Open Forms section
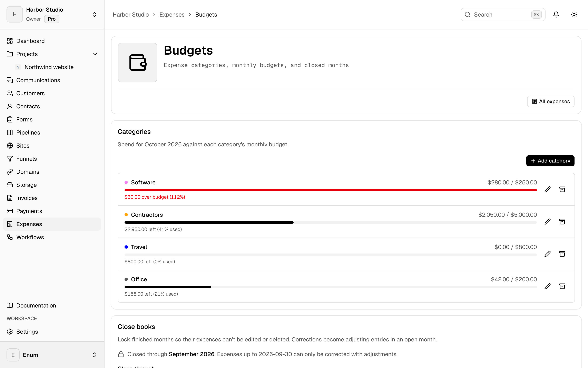Image resolution: width=588 pixels, height=368 pixels. click(52, 120)
